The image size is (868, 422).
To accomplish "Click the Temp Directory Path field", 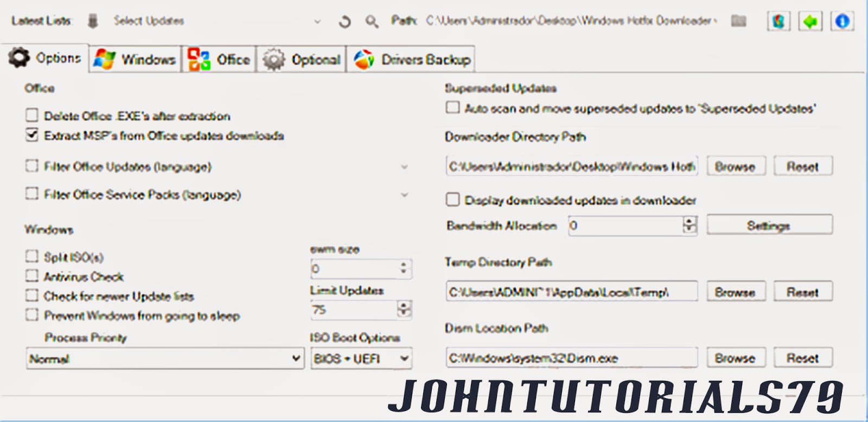I will [572, 292].
